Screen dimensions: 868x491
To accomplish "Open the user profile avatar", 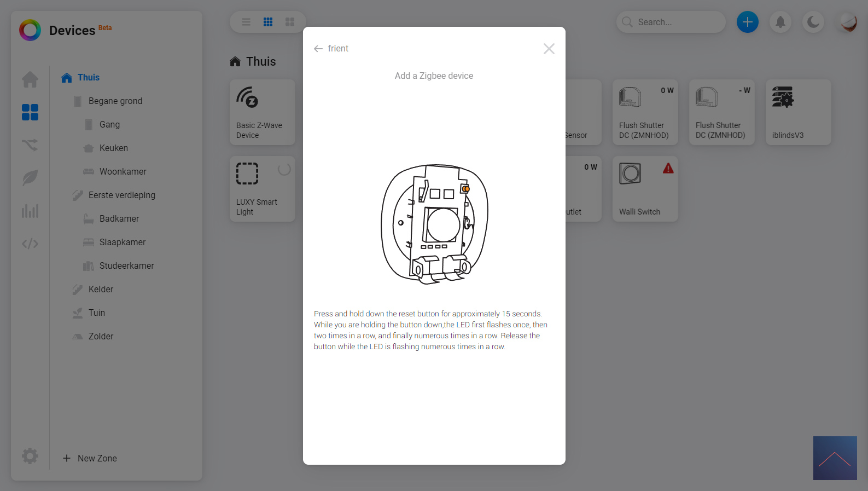I will point(848,22).
